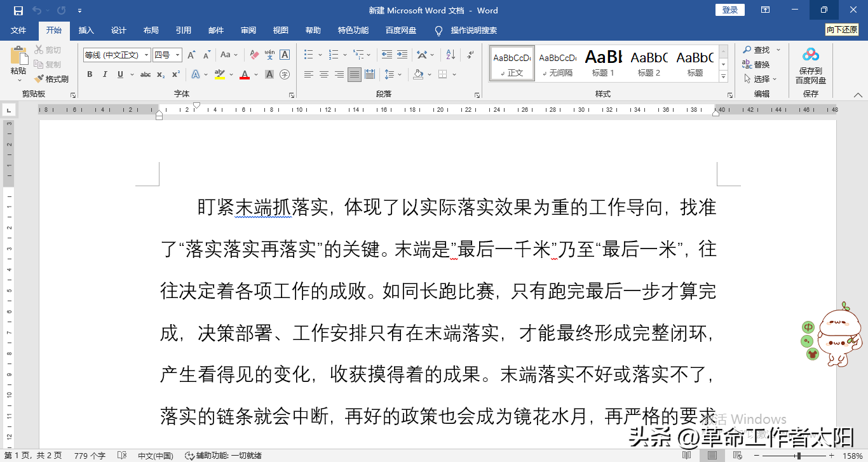This screenshot has height=462, width=868.
Task: Open the font dialog launcher in 字体 group
Action: (292, 95)
